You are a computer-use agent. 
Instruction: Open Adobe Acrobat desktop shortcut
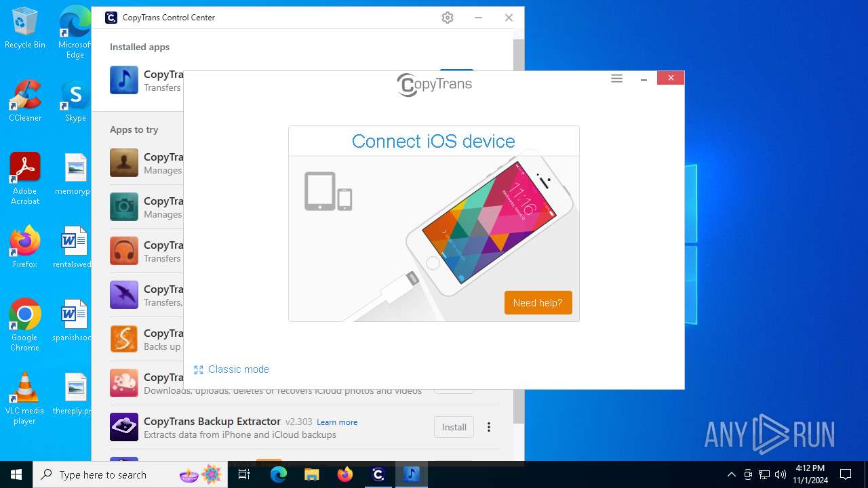25,179
